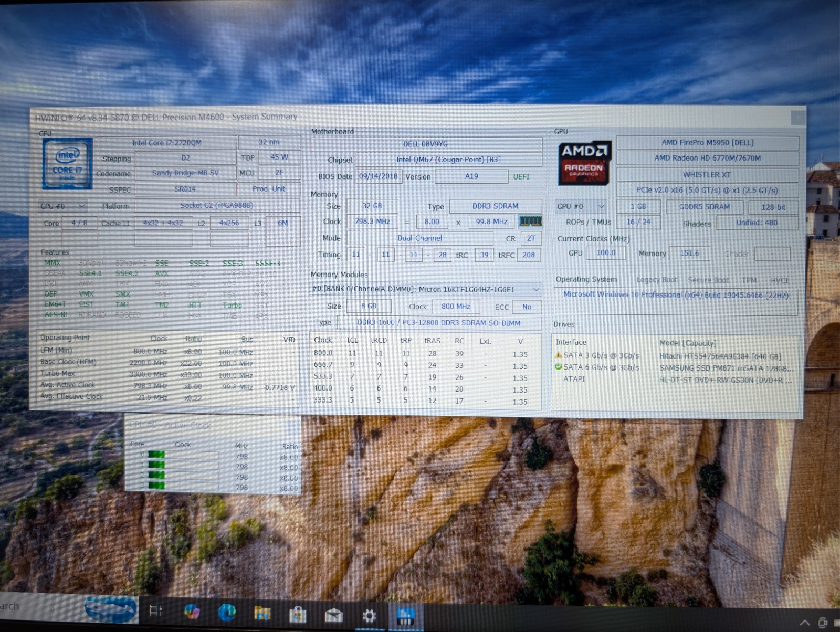Click the tRFC 208 timing value
The height and width of the screenshot is (632, 840).
click(x=529, y=255)
